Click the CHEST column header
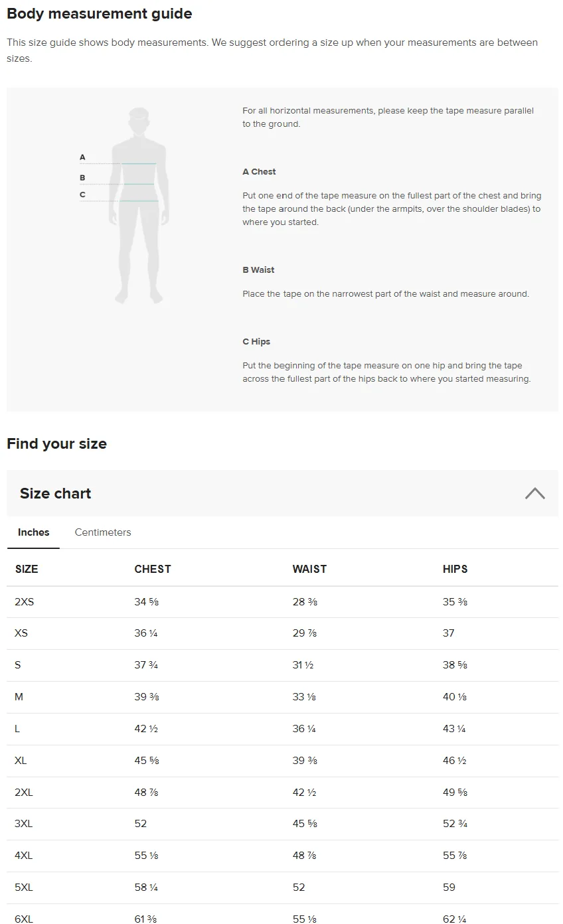The image size is (563, 924). tap(153, 569)
